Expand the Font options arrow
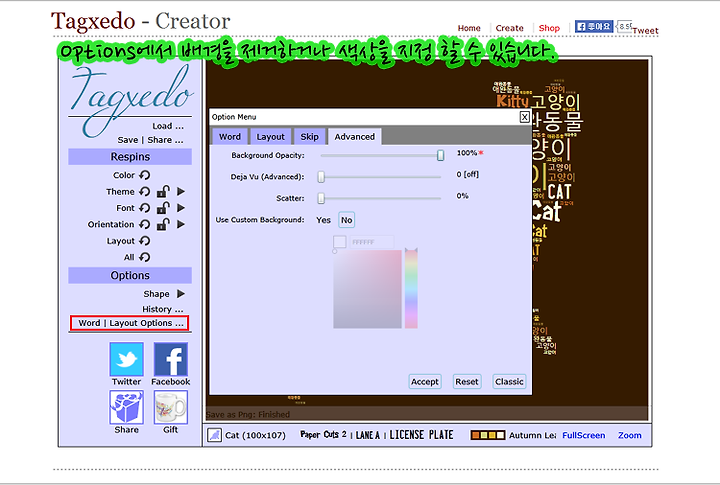The image size is (720, 485). [x=181, y=208]
